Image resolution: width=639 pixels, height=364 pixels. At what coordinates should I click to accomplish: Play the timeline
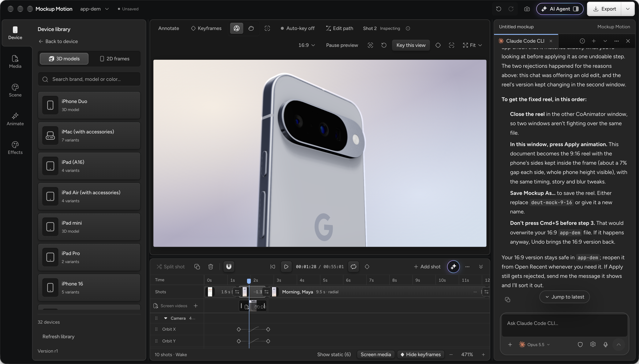tap(286, 267)
